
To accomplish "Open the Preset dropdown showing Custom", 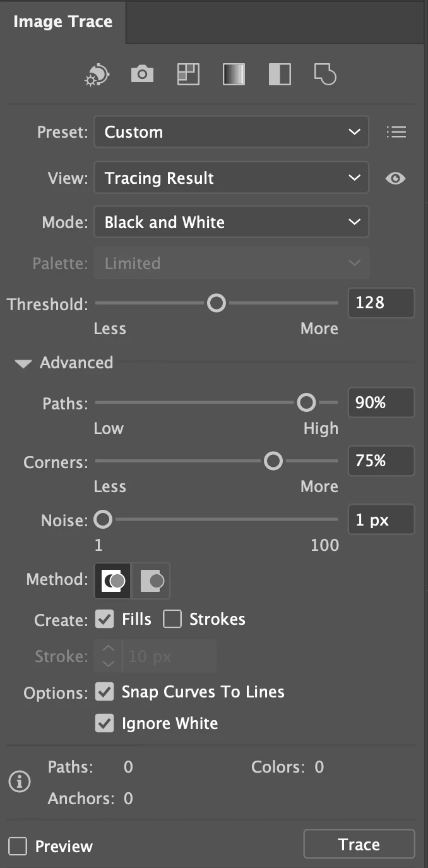I will (x=231, y=132).
